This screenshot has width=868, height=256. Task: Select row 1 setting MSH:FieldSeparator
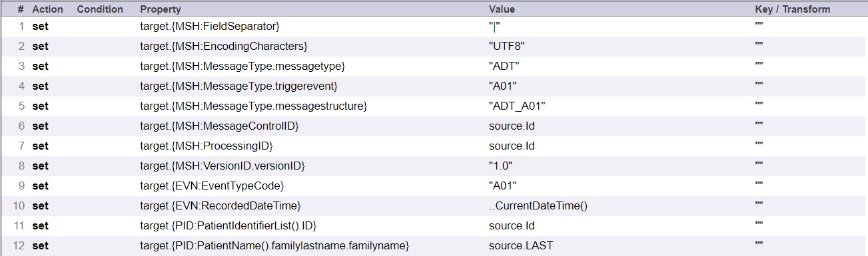[x=434, y=27]
